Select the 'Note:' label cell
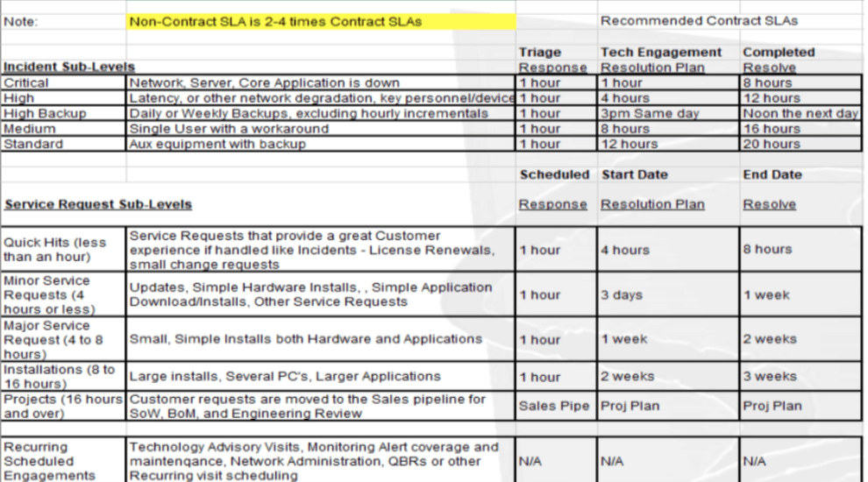The height and width of the screenshot is (482, 868). click(x=64, y=22)
